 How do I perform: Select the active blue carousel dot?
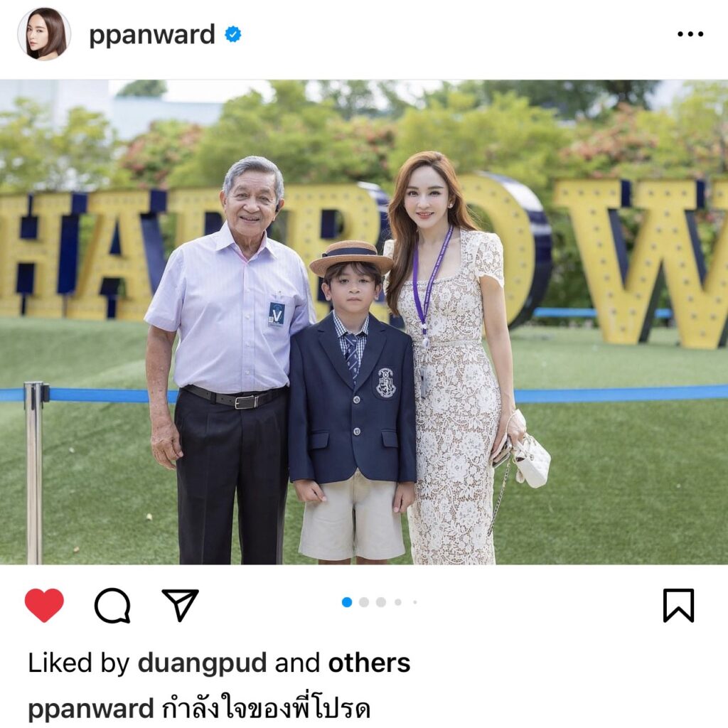[347, 602]
